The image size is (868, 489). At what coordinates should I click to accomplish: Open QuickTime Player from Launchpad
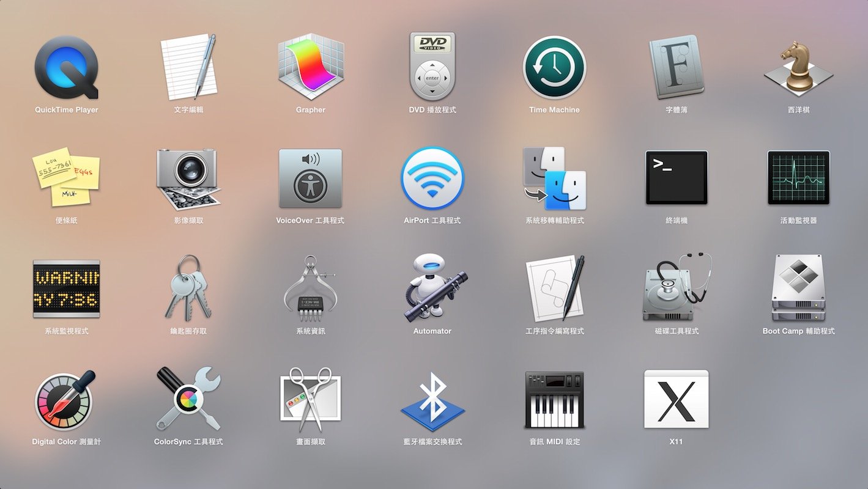pyautogui.click(x=66, y=67)
